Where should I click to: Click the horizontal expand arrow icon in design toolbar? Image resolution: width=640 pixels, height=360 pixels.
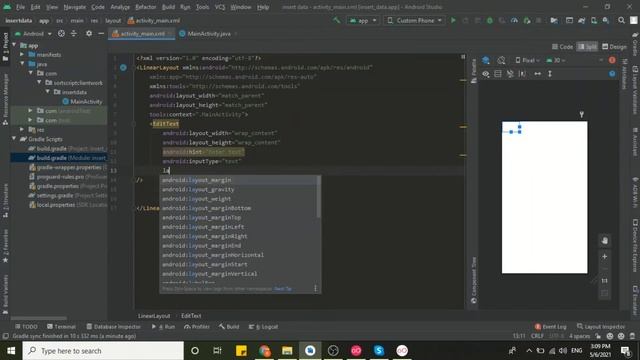coord(538,74)
